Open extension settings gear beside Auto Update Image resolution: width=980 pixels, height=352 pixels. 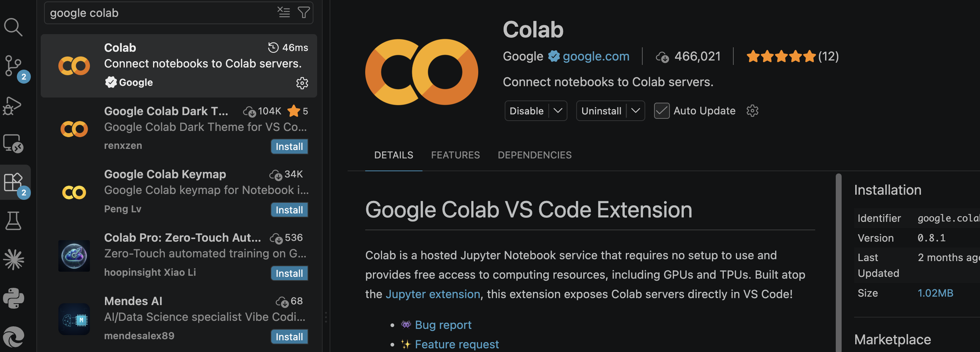tap(752, 111)
